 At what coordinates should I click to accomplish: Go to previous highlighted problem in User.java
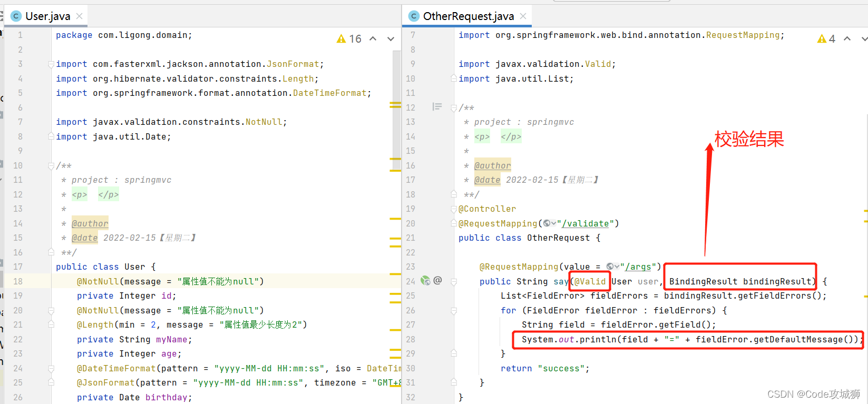[x=373, y=39]
